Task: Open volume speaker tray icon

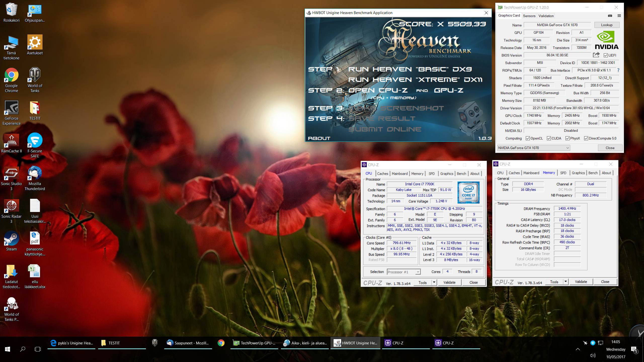Action: (x=593, y=355)
